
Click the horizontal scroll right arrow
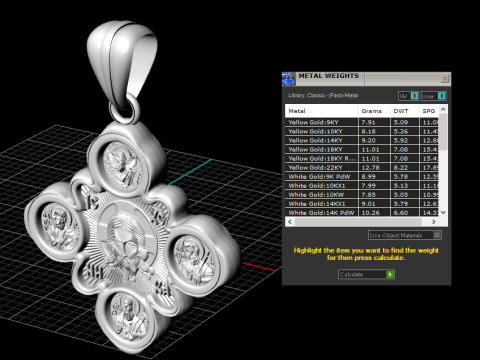434,222
